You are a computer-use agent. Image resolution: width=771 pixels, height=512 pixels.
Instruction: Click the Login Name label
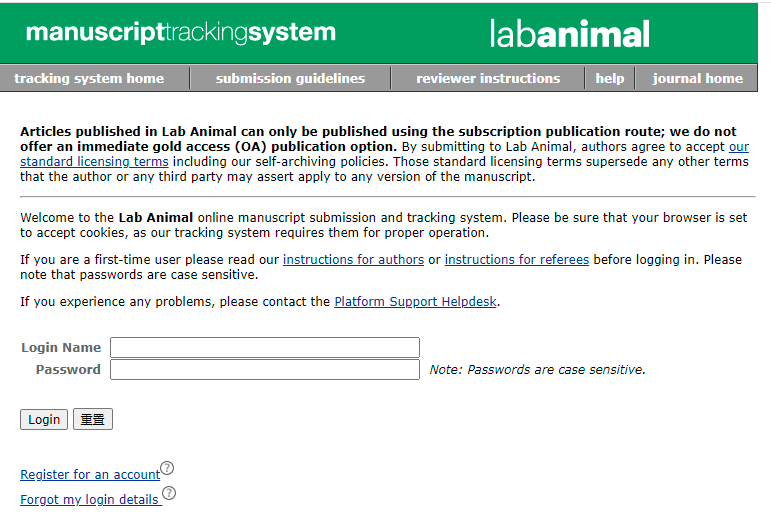coord(61,347)
